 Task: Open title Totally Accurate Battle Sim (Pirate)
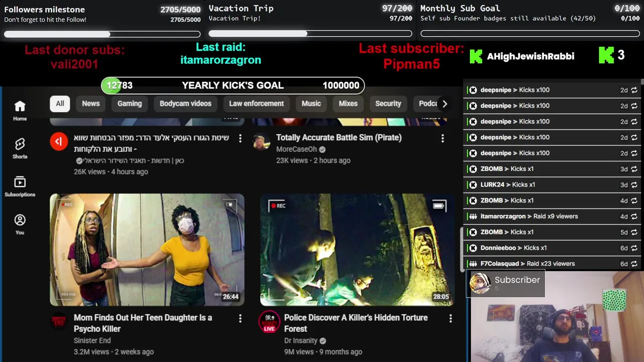(339, 137)
